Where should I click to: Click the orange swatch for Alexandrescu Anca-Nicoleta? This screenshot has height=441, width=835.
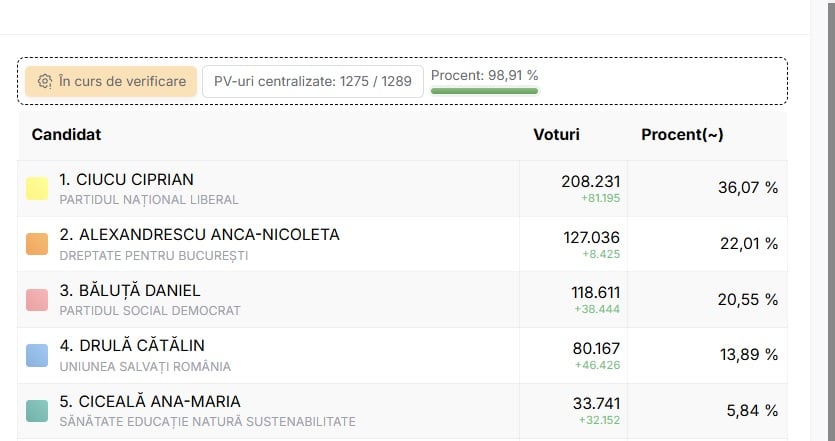click(x=37, y=244)
